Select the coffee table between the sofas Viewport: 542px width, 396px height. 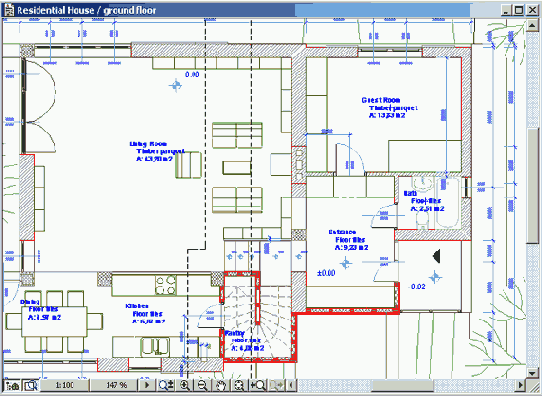tap(237, 168)
